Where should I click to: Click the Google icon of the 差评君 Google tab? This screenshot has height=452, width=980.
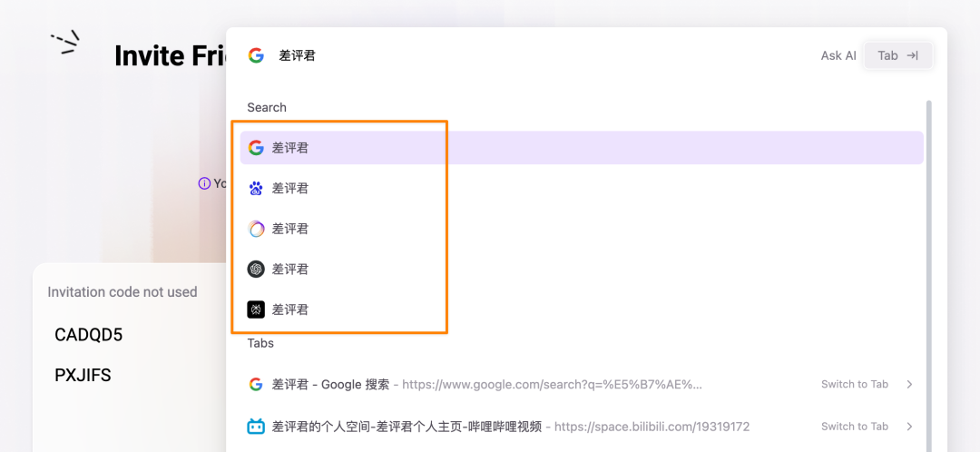coord(255,384)
